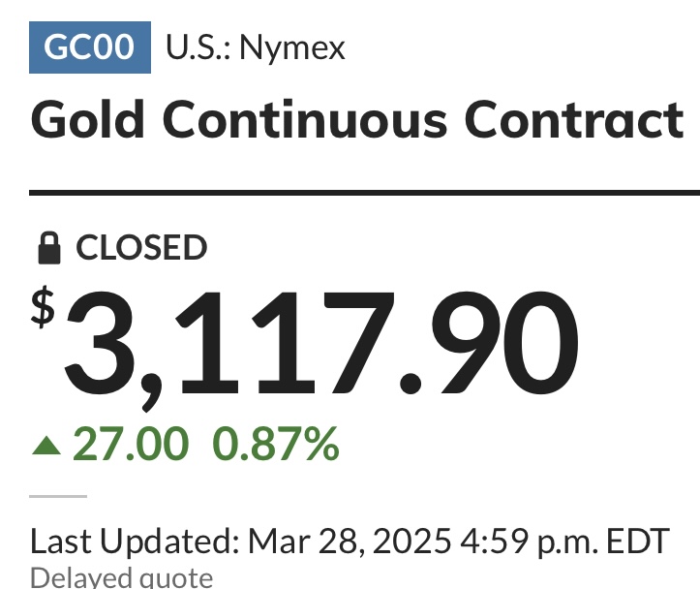Click the GC00 ticker symbol badge

click(90, 47)
